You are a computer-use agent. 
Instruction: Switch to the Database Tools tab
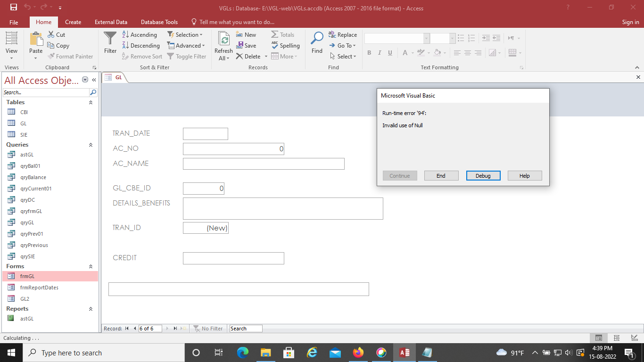click(x=159, y=22)
